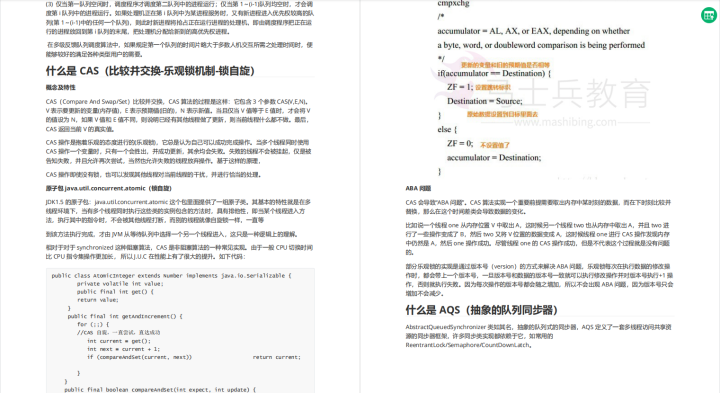Screen dimensions: 720x393
Task: Click the orange annotation above 'if(accumulator'
Action: tap(505, 65)
